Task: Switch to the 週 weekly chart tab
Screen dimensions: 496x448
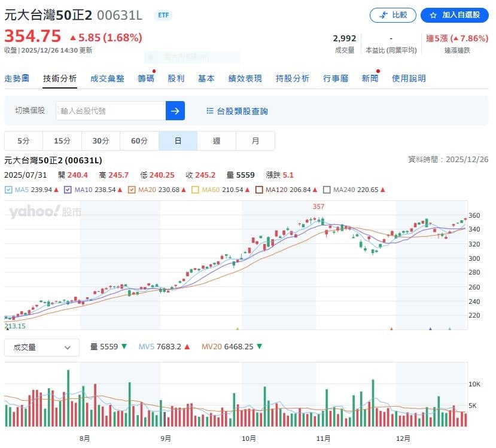Action: click(x=216, y=140)
